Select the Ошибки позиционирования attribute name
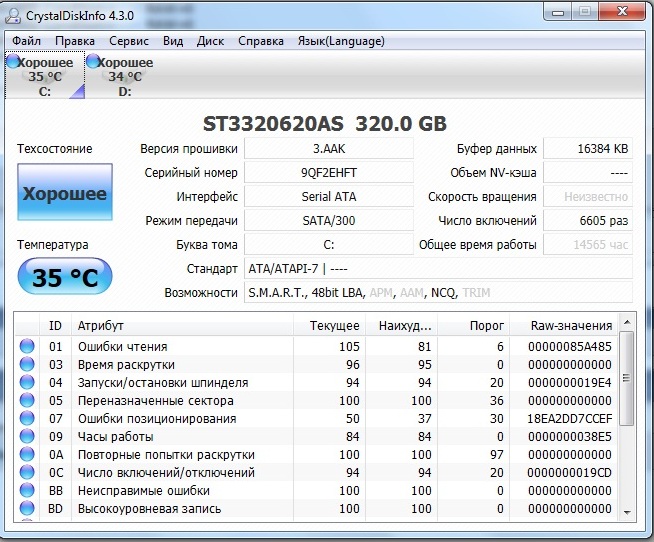The image size is (654, 542). point(157,418)
